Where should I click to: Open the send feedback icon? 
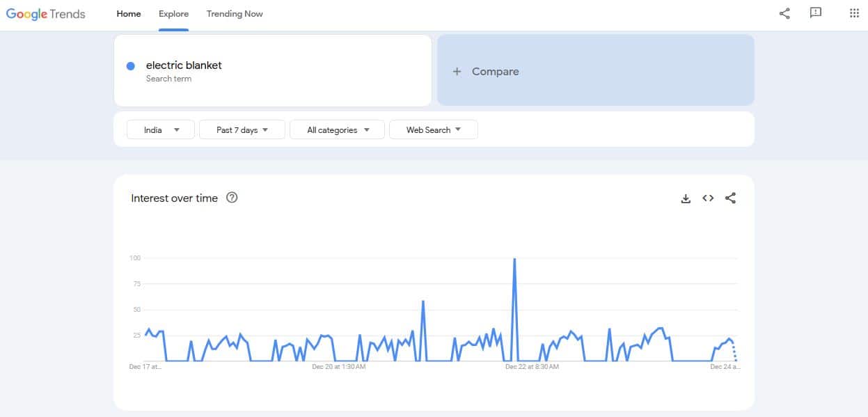(x=816, y=13)
